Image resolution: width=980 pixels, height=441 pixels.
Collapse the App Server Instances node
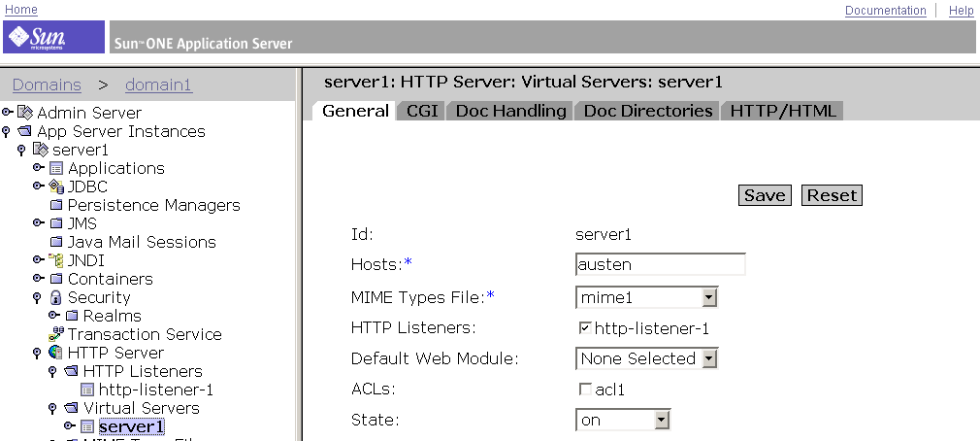7,132
